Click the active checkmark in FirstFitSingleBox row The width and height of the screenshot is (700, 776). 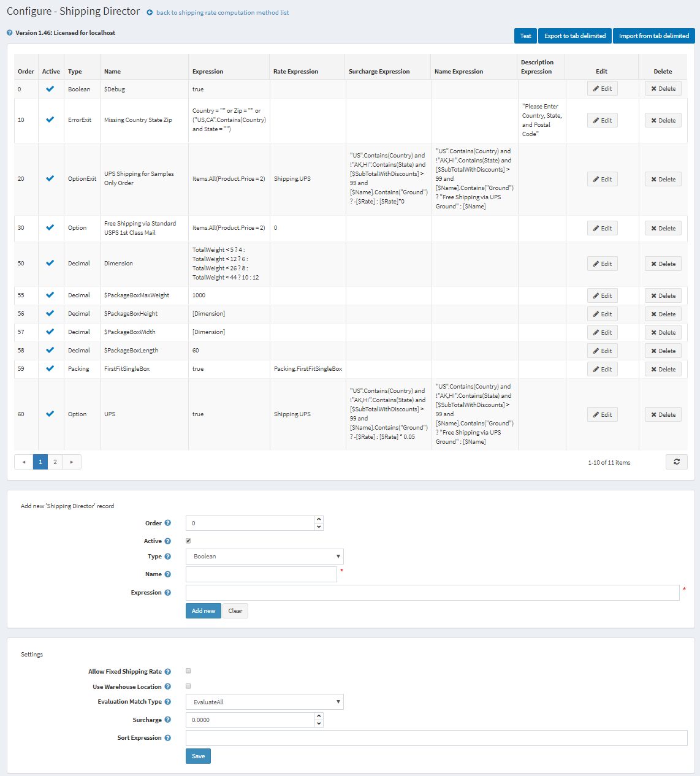coord(50,368)
